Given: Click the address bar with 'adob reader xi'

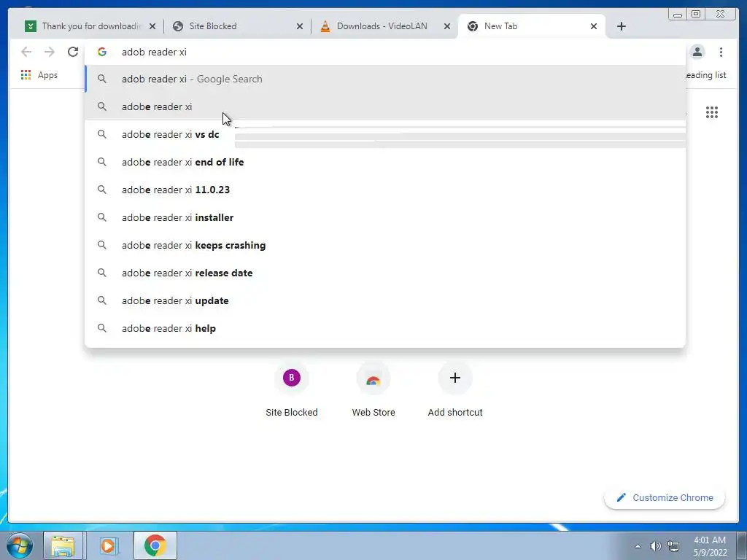Looking at the screenshot, I should point(385,52).
